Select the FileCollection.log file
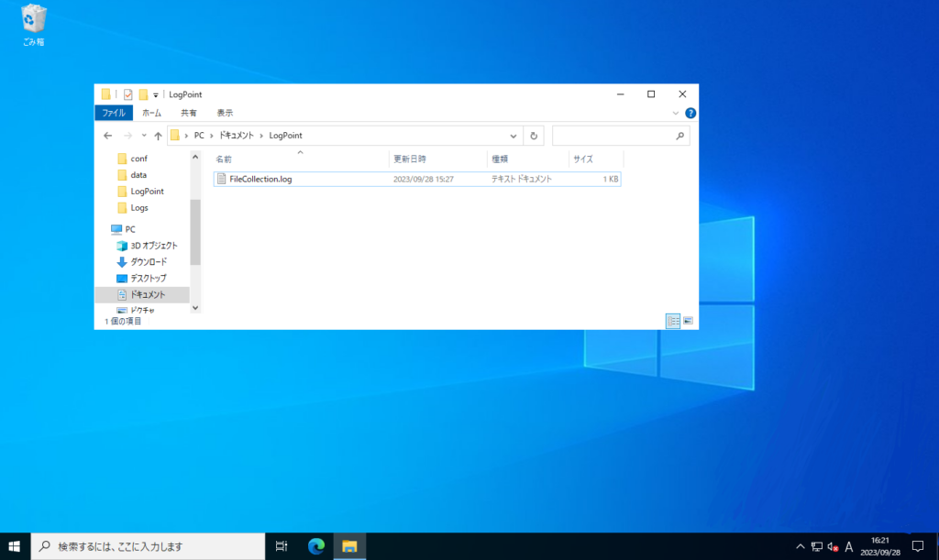 417,179
